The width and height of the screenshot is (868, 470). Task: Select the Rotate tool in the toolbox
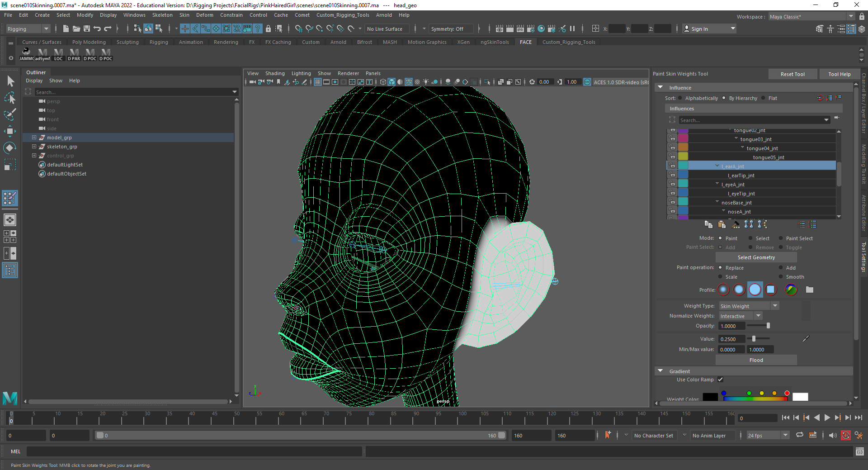(9, 148)
